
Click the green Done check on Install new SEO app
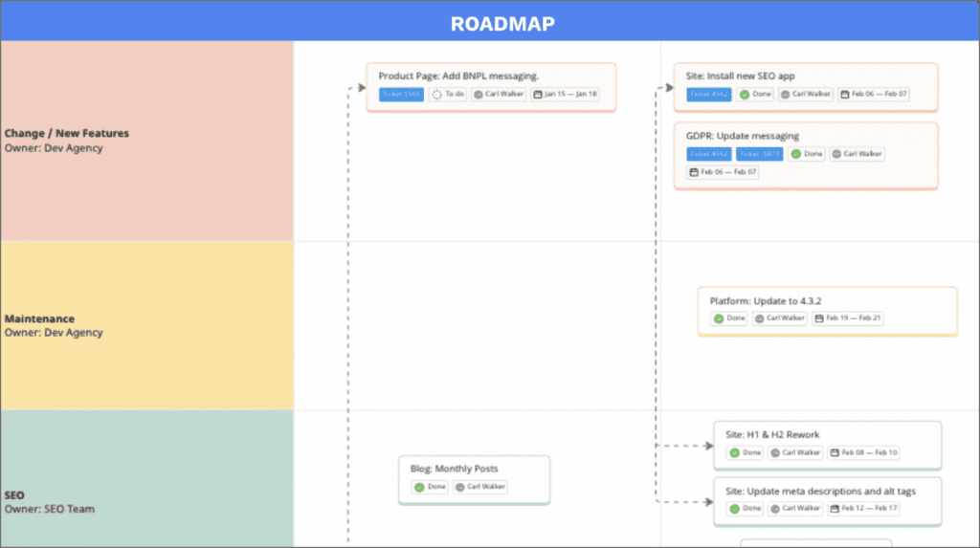click(744, 95)
